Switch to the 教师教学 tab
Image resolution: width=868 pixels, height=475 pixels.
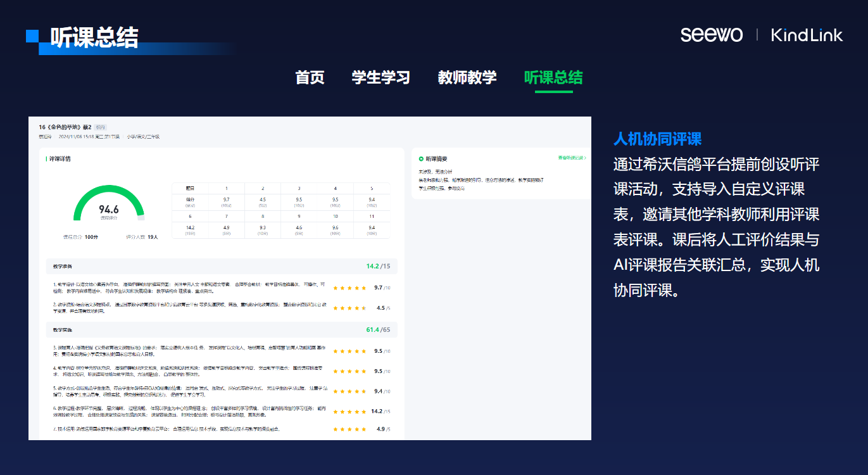click(467, 77)
